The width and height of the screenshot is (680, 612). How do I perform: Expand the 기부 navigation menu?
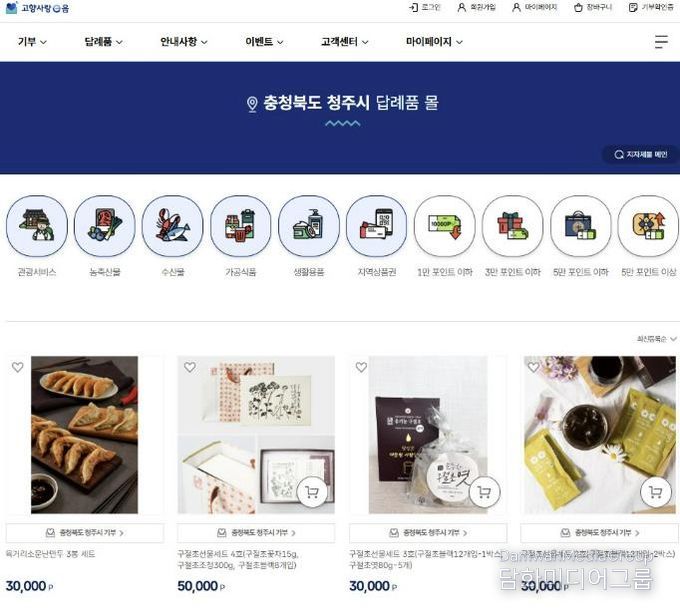[32, 42]
